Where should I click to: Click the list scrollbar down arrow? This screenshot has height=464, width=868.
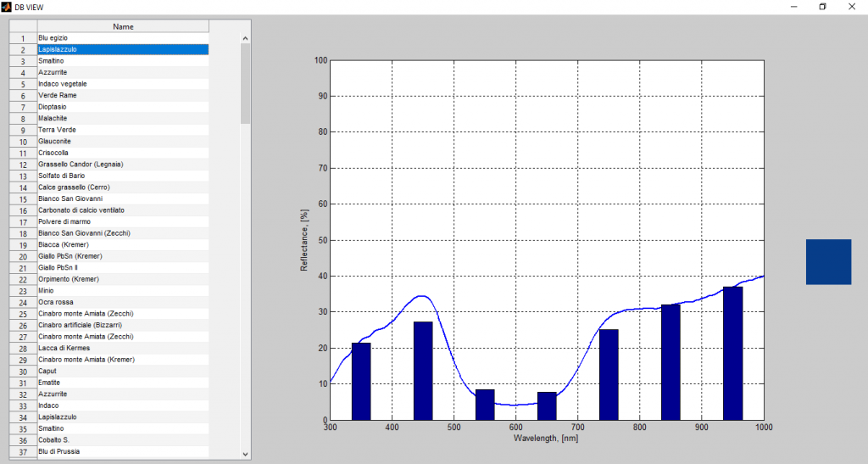(245, 454)
